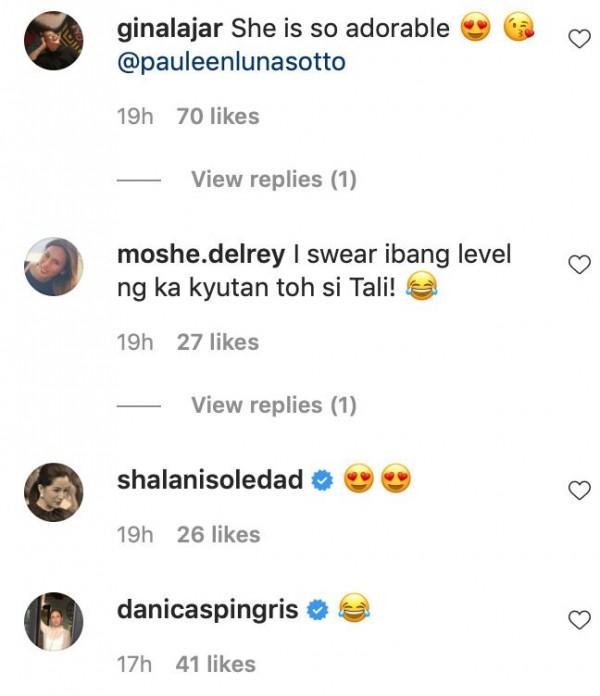
Task: View the 26 likes list
Action: click(217, 534)
